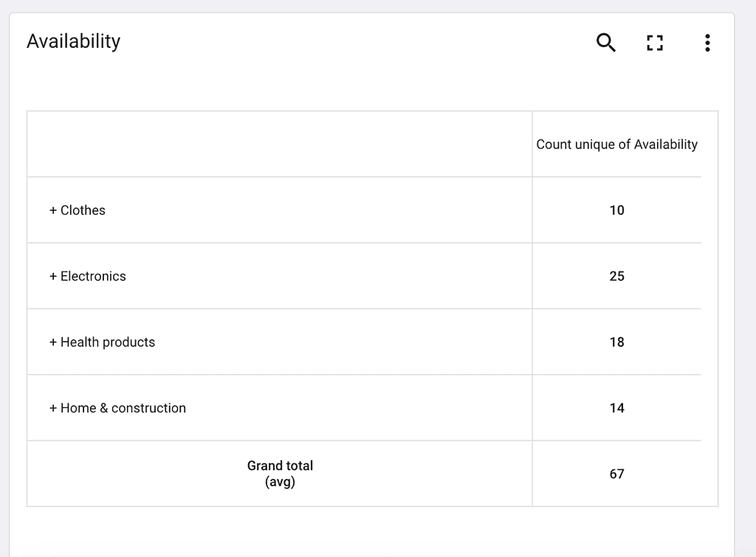Click the grand total value 67

616,474
